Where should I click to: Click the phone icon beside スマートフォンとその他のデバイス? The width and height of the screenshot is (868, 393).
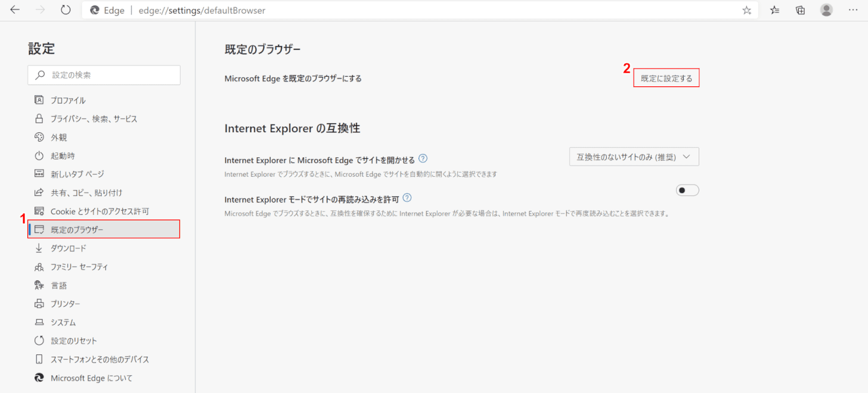click(39, 359)
